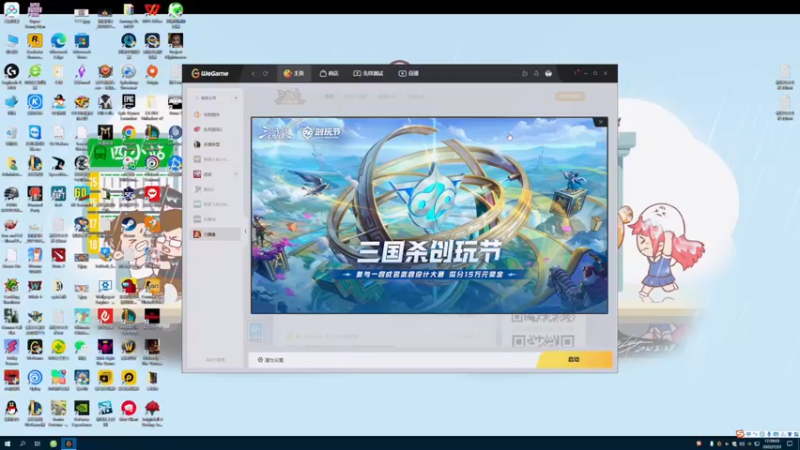Open the 直播 live stream tab
Viewport: 800px width, 450px height.
tap(408, 73)
